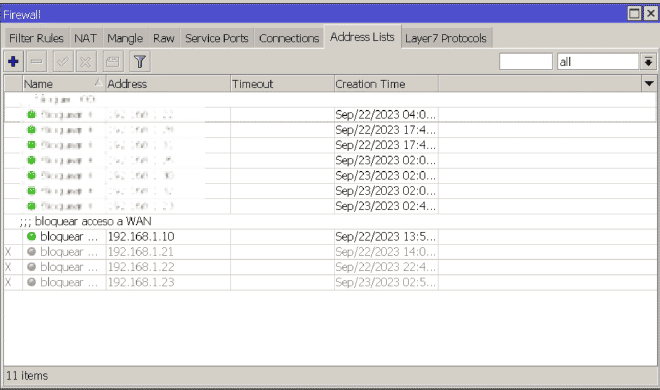Click the X flag of 192.168.1.23 row
The image size is (660, 390).
[8, 282]
